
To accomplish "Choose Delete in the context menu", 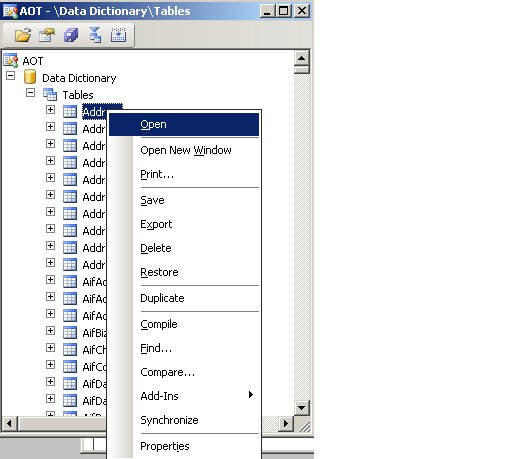I will [x=184, y=248].
